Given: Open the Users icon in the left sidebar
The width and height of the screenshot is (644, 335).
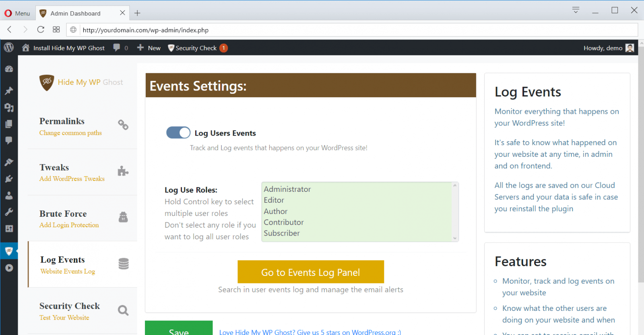Looking at the screenshot, I should point(9,196).
